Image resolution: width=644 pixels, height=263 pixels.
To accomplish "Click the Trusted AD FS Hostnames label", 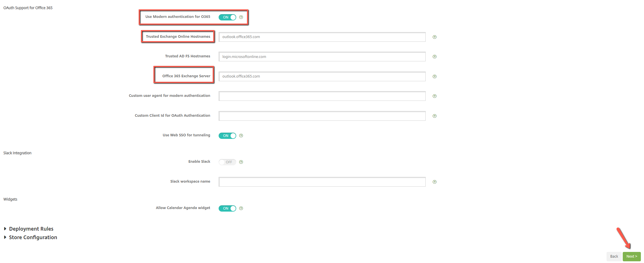I will (188, 56).
